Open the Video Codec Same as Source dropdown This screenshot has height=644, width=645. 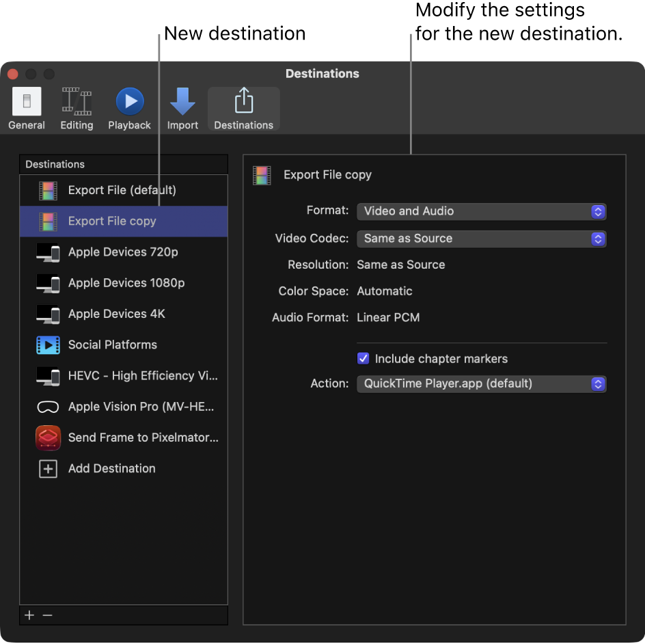pyautogui.click(x=481, y=239)
